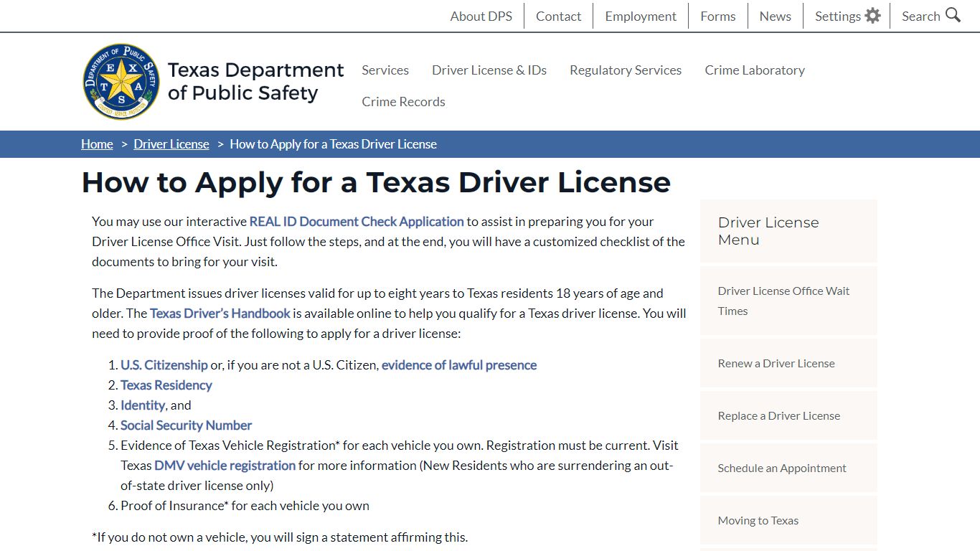The height and width of the screenshot is (551, 980).
Task: Choose Schedule an Appointment in sidebar
Action: pyautogui.click(x=782, y=468)
